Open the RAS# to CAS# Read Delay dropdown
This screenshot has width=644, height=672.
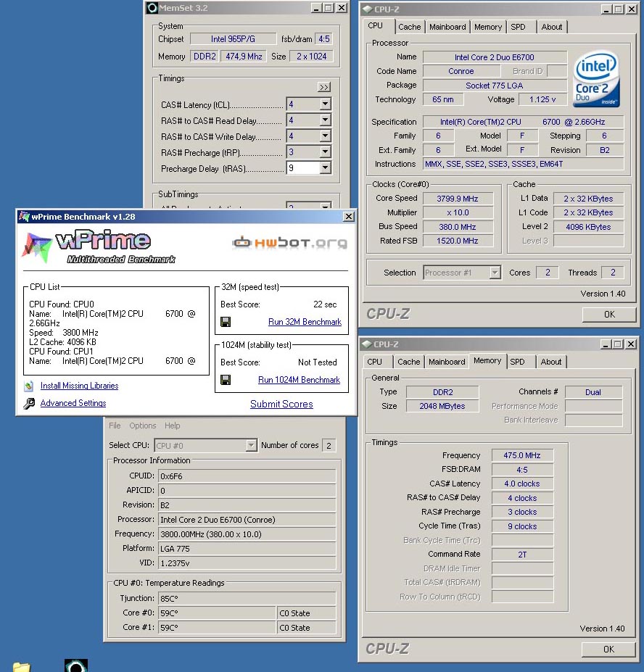click(x=325, y=120)
